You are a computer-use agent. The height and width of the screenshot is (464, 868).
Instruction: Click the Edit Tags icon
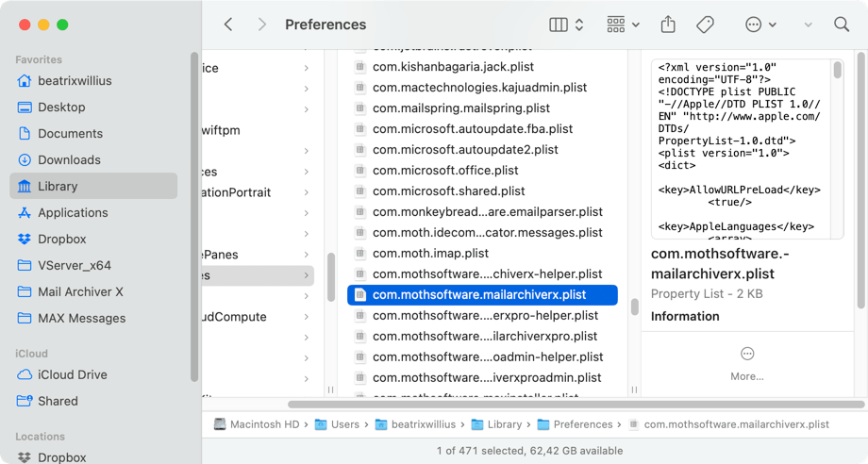click(x=705, y=25)
